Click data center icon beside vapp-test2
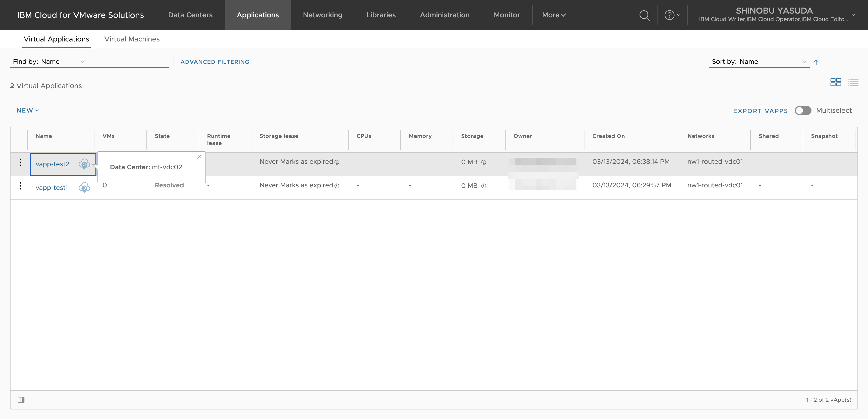This screenshot has height=419, width=868. (x=84, y=164)
